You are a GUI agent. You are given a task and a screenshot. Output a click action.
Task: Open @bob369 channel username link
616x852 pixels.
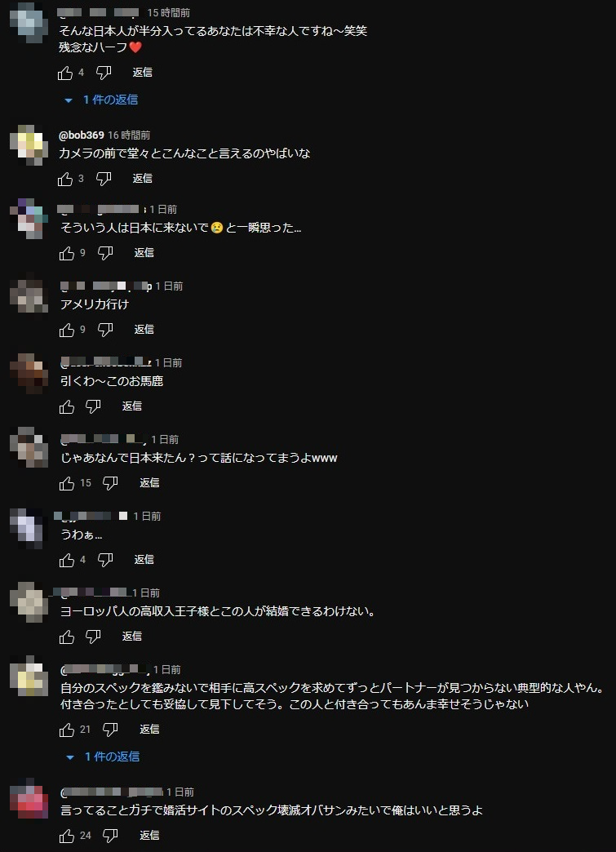[82, 135]
